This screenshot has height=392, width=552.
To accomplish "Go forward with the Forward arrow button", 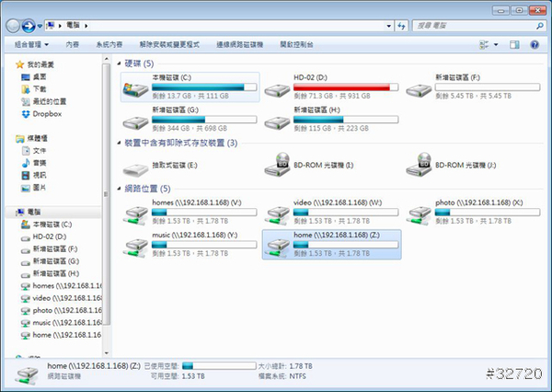I will click(x=29, y=26).
